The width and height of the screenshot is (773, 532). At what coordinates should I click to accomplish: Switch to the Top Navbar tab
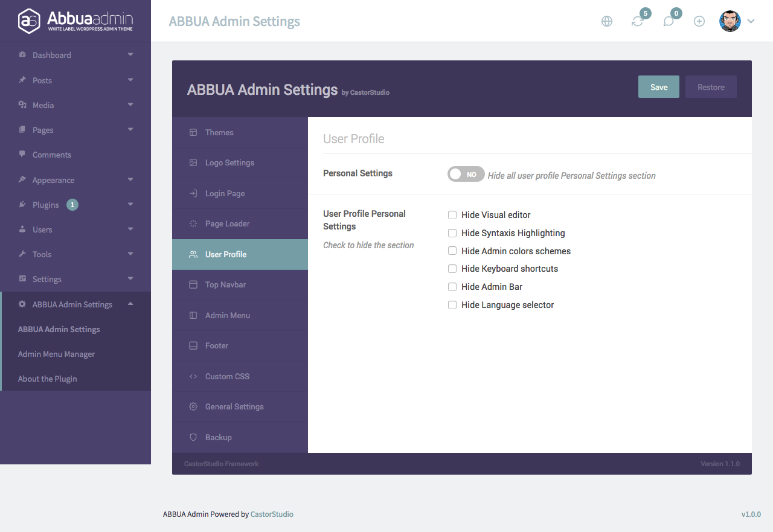point(225,284)
